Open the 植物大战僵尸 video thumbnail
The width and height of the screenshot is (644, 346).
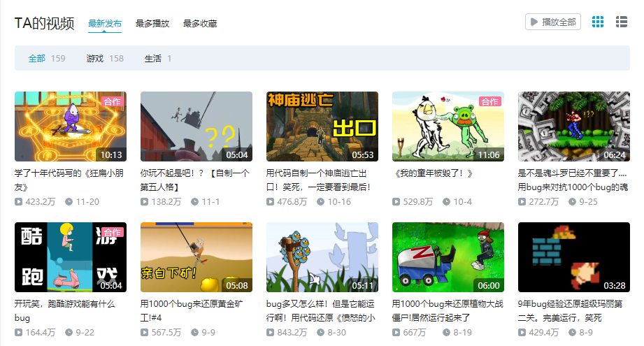click(448, 257)
